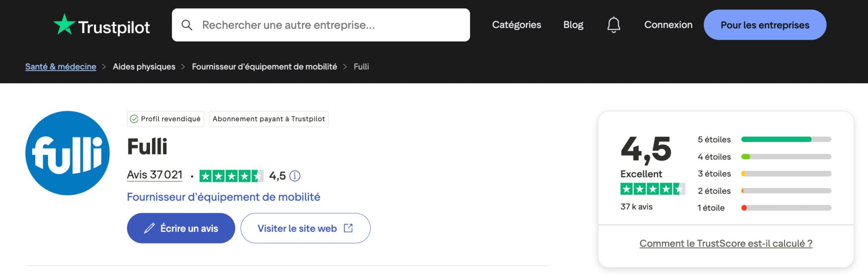Open 'Pour les entreprises' button
Image resolution: width=868 pixels, height=274 pixels.
coord(765,25)
